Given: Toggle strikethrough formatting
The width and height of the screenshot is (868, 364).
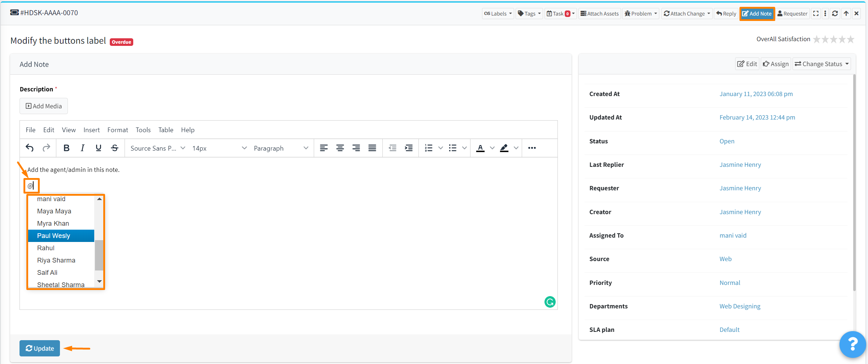Looking at the screenshot, I should (114, 148).
